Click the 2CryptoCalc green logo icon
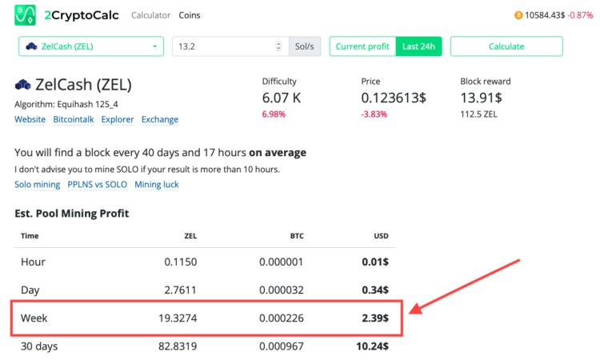The width and height of the screenshot is (600, 364). click(x=25, y=15)
